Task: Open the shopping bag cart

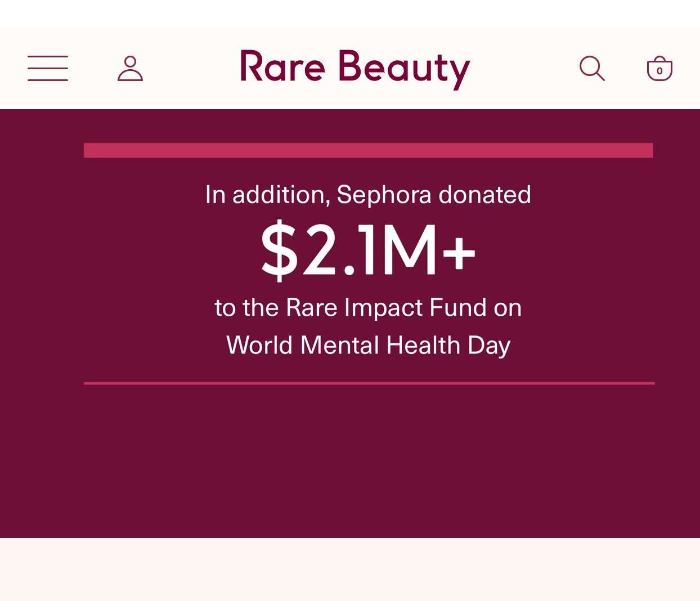Action: click(659, 69)
